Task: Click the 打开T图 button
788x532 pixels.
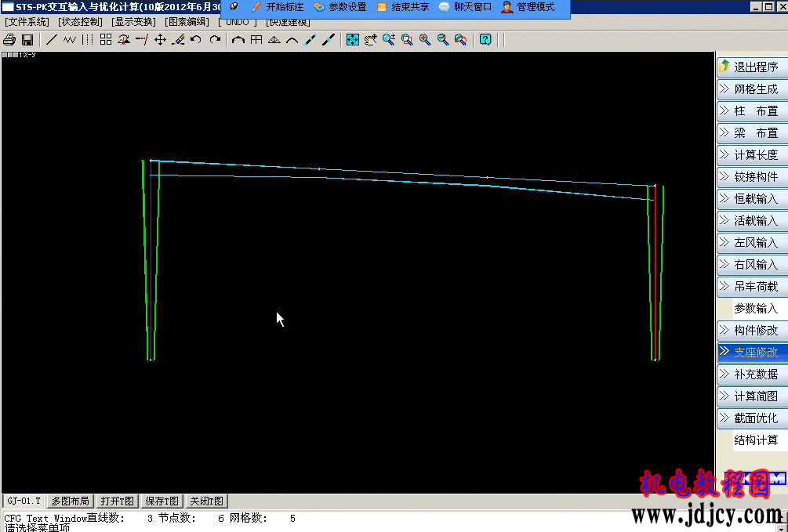Action: coord(117,501)
